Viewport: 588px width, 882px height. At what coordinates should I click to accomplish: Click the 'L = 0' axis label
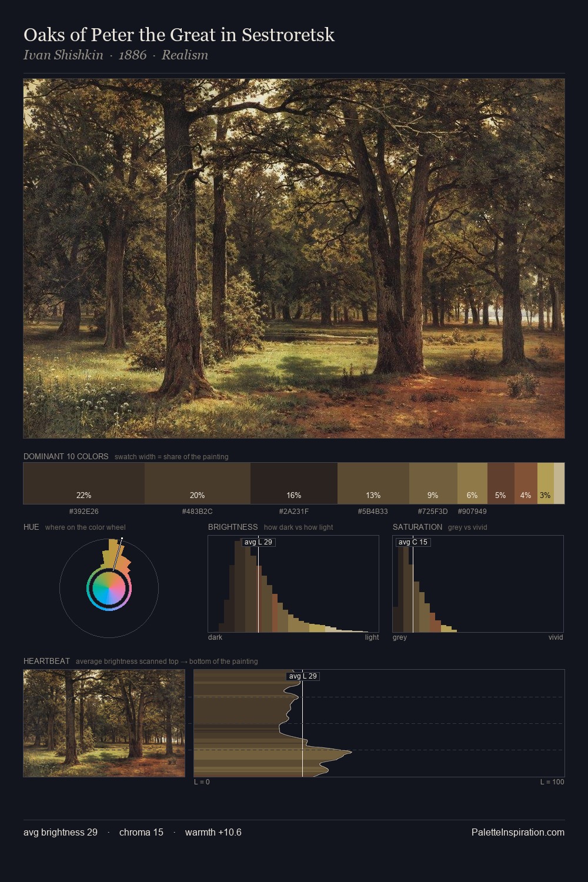(x=202, y=782)
